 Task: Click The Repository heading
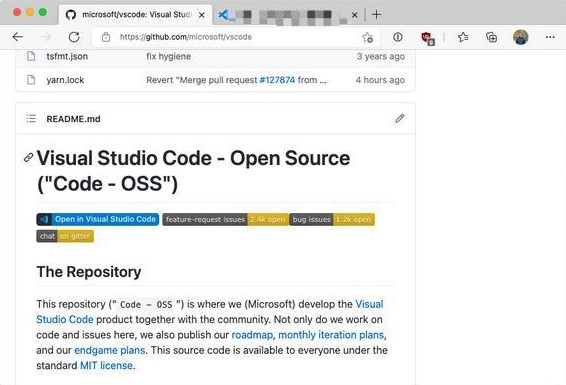point(89,272)
